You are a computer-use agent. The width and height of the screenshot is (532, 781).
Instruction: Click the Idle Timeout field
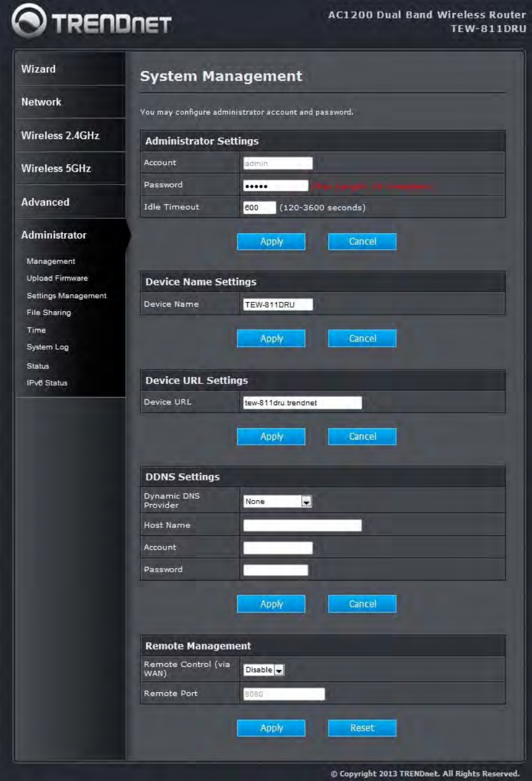[x=260, y=208]
